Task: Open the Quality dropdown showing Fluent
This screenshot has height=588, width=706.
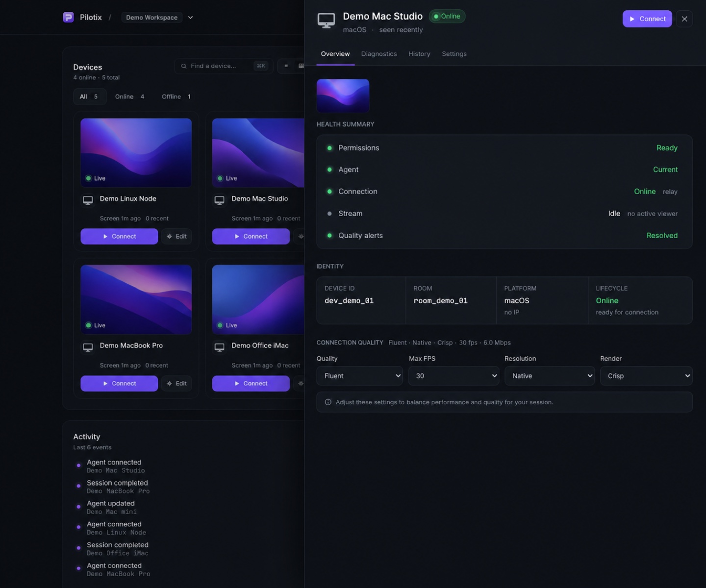Action: (x=360, y=376)
